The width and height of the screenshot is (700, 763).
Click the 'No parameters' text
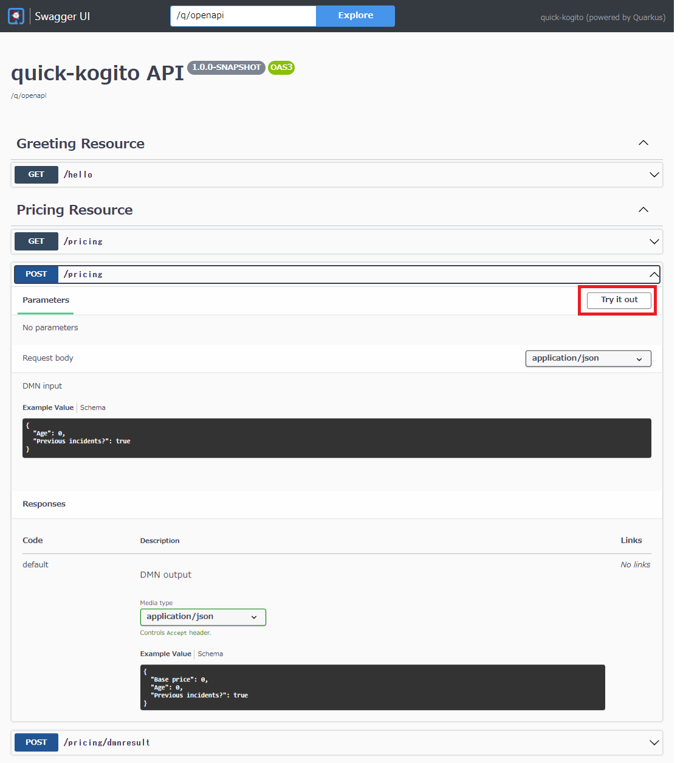pyautogui.click(x=50, y=328)
